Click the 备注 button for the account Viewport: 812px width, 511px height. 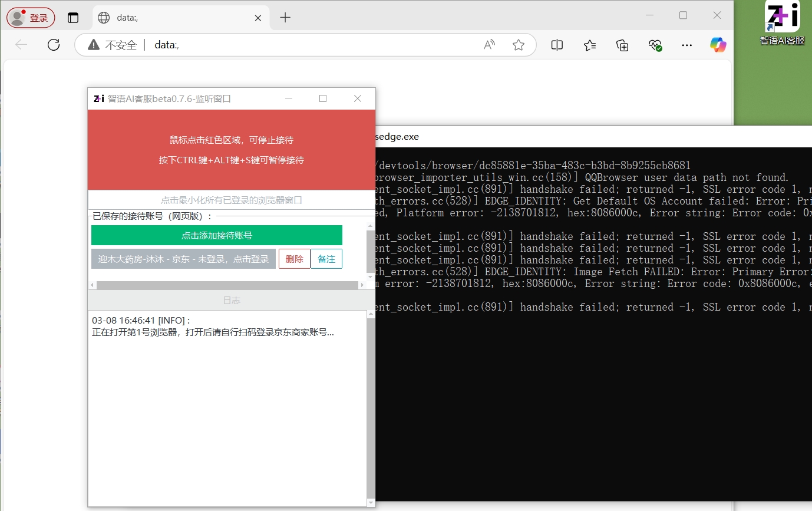click(x=326, y=259)
